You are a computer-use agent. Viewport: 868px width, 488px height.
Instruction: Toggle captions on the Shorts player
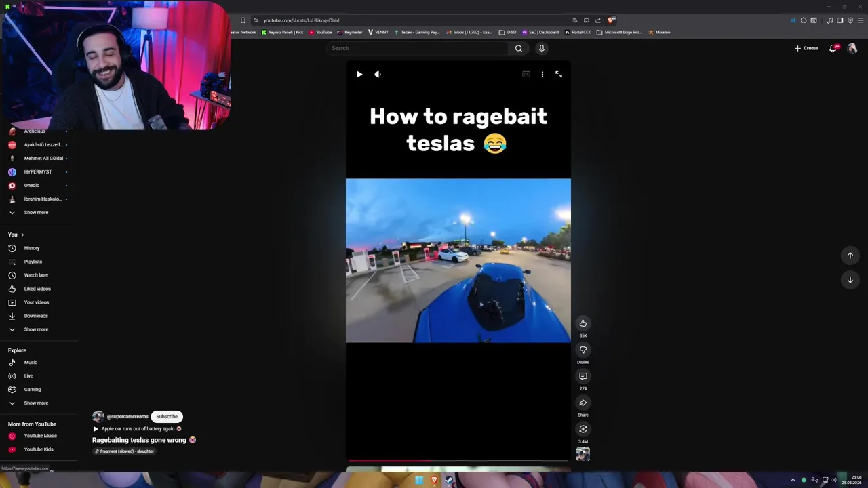click(526, 75)
